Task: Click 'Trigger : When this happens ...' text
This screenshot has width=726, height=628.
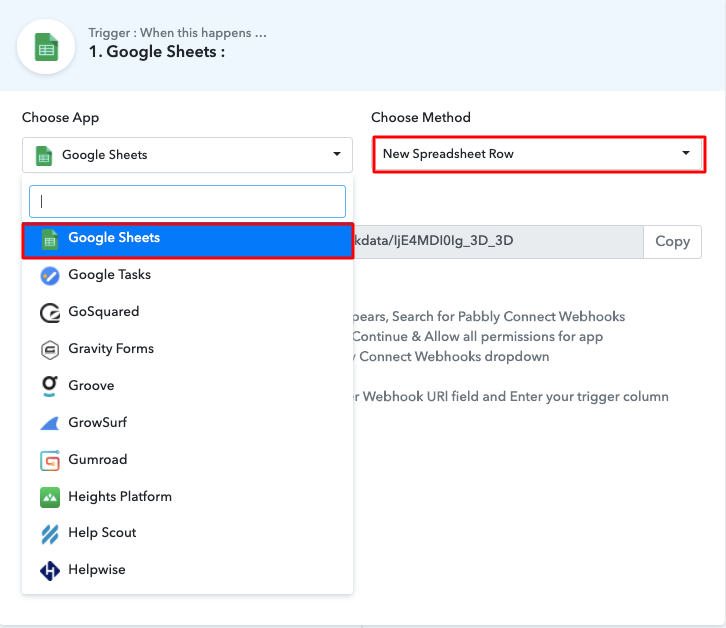Action: [177, 33]
